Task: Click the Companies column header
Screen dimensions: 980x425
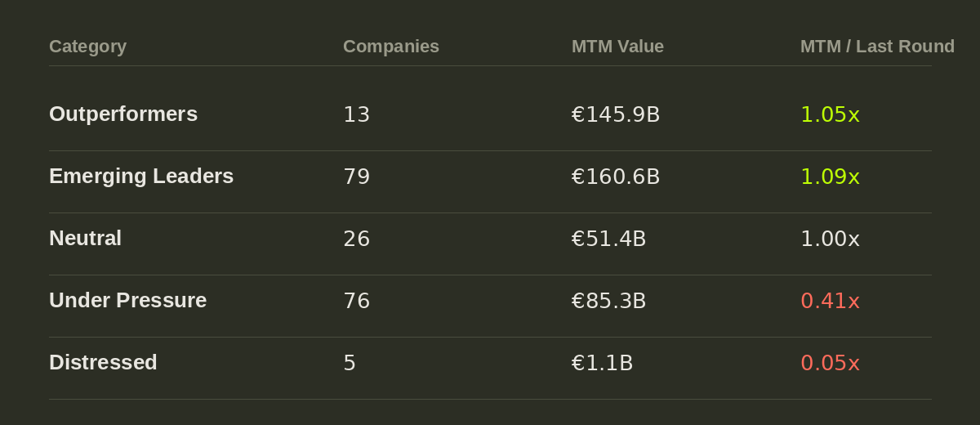Action: 391,47
